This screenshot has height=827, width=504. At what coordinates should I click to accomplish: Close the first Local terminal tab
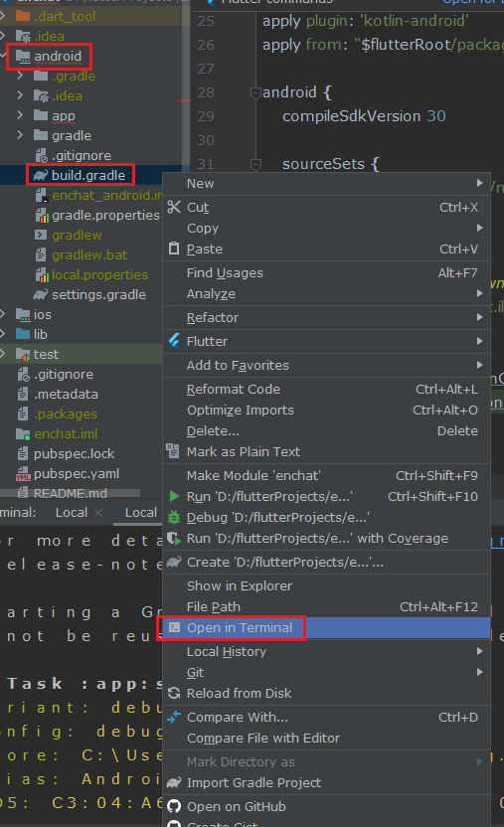[98, 513]
